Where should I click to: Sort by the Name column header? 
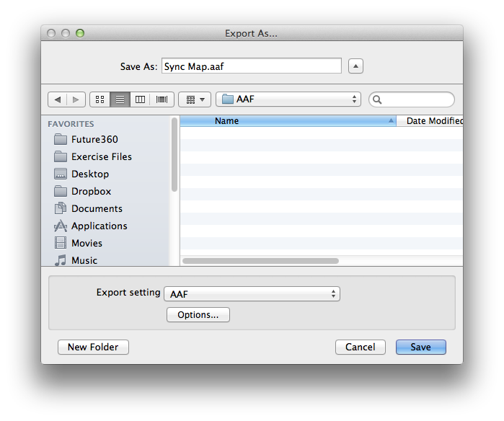point(288,121)
